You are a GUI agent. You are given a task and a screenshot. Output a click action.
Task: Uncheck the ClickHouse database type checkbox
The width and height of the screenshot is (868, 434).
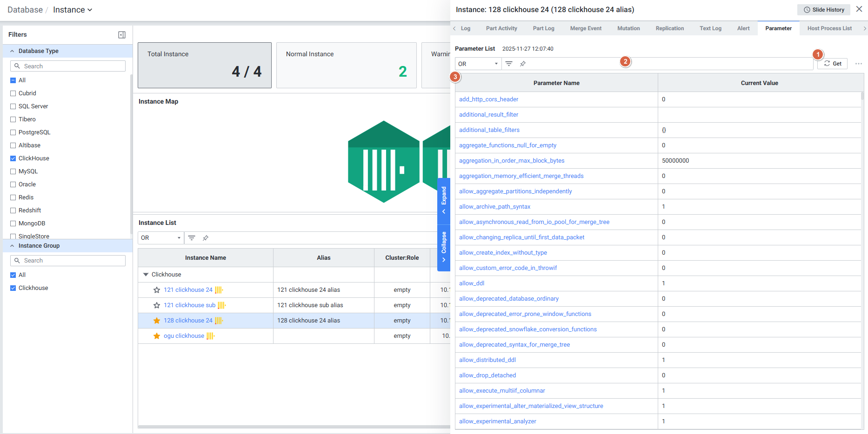coord(13,158)
